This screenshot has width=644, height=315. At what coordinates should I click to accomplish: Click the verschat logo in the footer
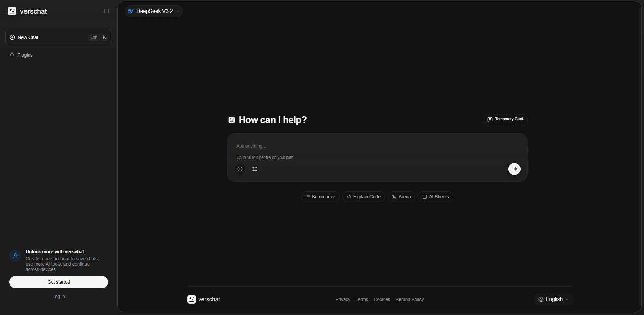pyautogui.click(x=204, y=299)
